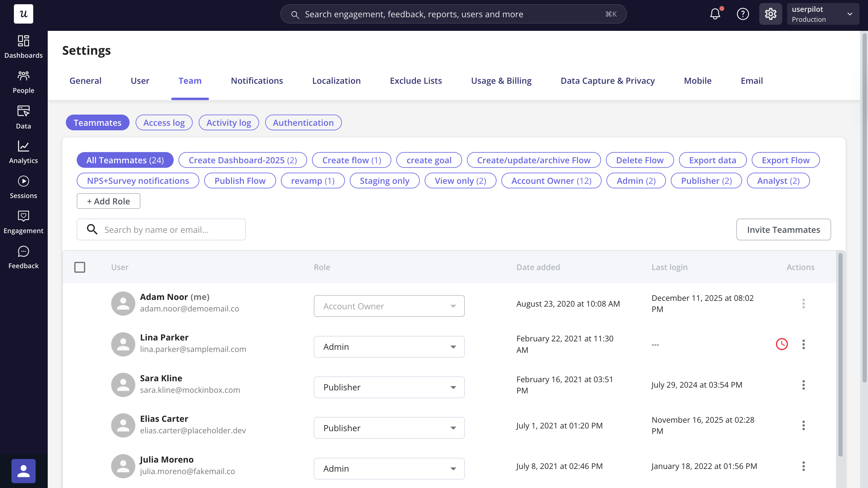Open the notifications bell icon

(715, 14)
